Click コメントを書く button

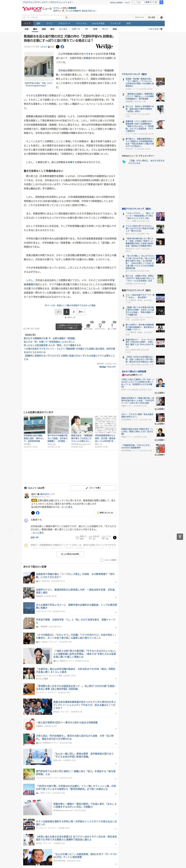pyautogui.click(x=93, y=488)
